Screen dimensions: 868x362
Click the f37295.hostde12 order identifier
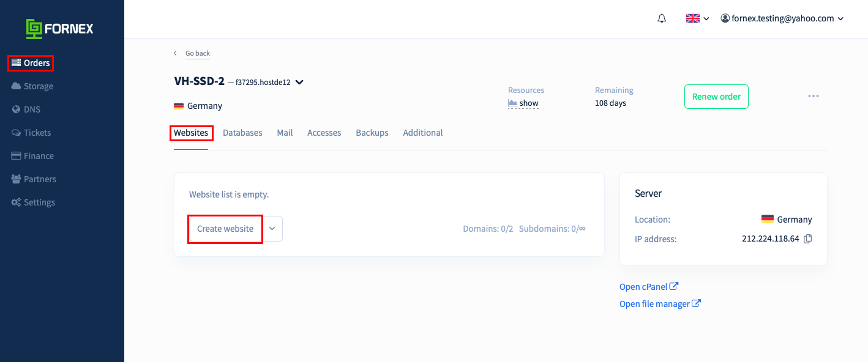(x=263, y=83)
